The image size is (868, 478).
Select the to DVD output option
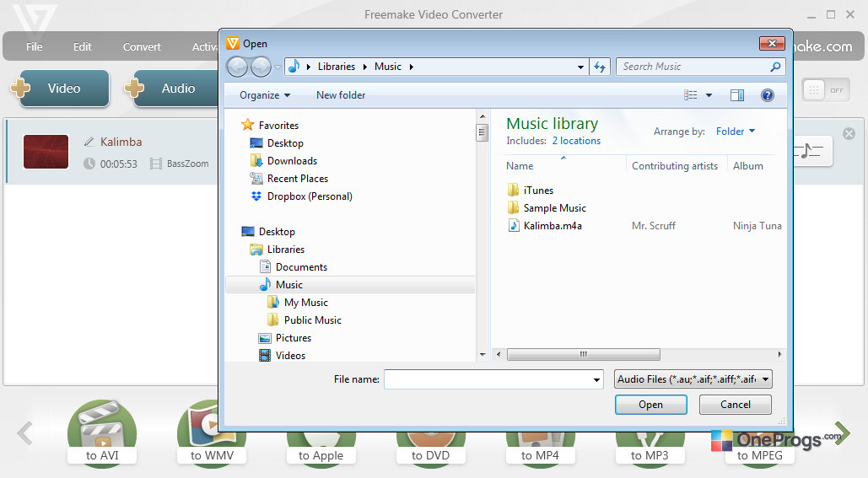click(431, 449)
